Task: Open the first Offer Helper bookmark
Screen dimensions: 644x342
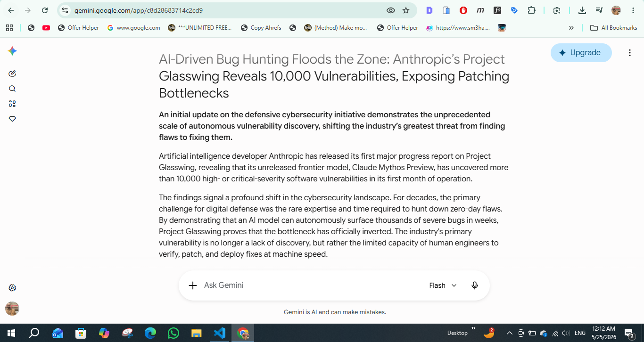Action: (x=78, y=28)
